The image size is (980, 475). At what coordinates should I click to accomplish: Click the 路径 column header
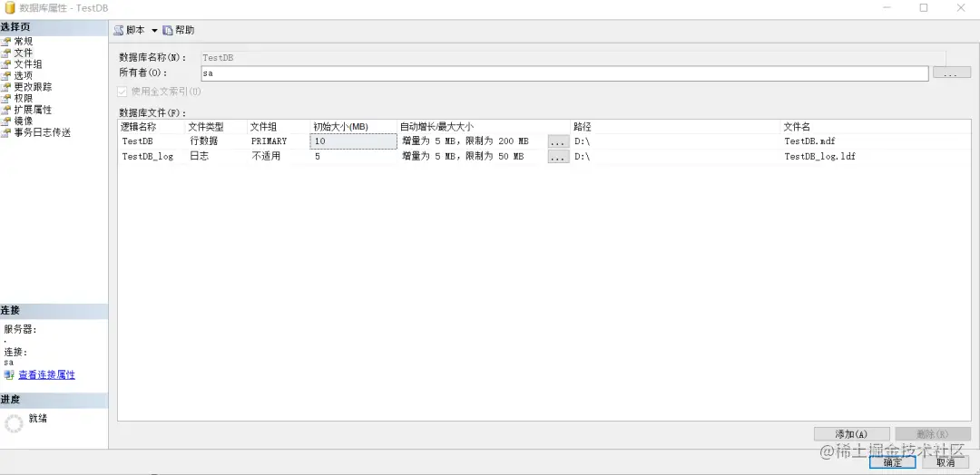(x=675, y=126)
